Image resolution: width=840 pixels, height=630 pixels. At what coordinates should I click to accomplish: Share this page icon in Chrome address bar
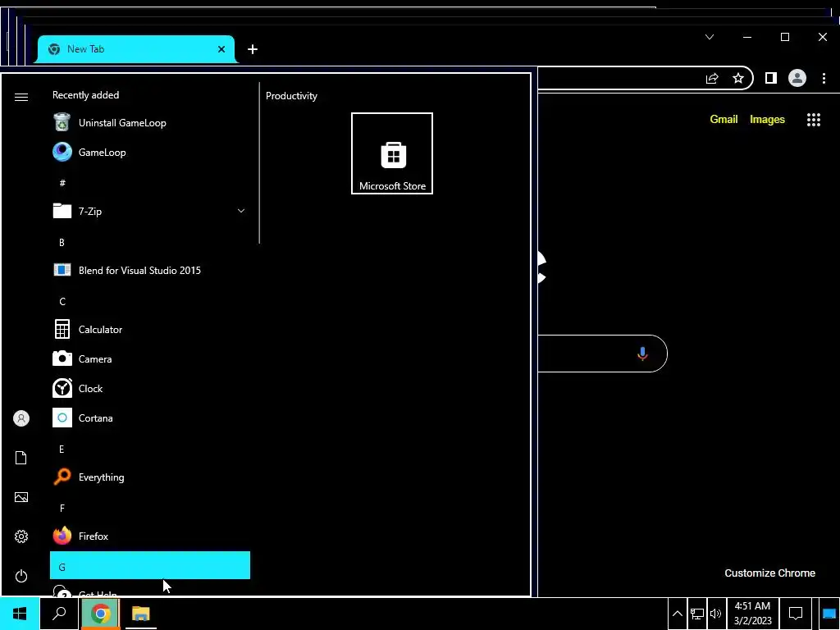tap(712, 79)
